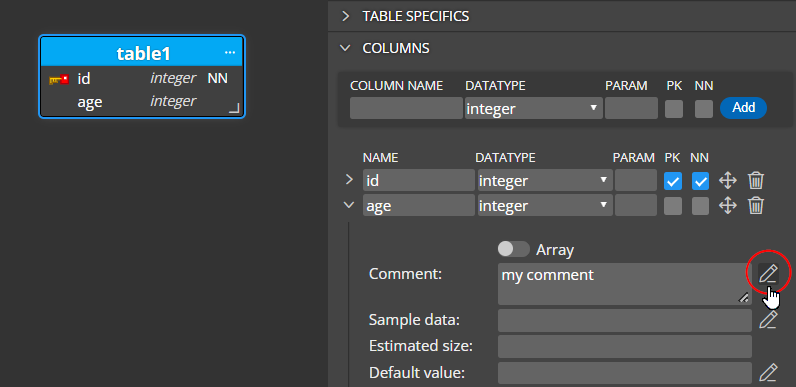Collapse the age column details chevron
Viewport: 796px width, 387px height.
pyautogui.click(x=348, y=205)
